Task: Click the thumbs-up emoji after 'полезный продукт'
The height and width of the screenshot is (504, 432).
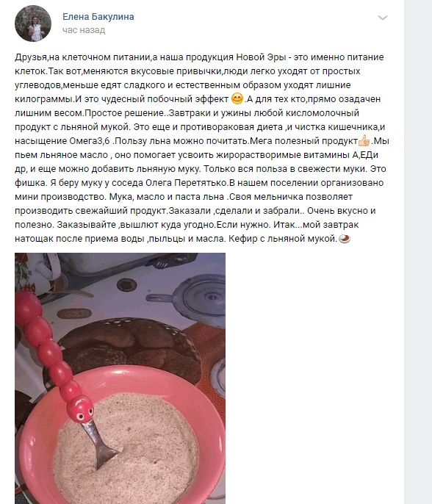Action: 364,141
